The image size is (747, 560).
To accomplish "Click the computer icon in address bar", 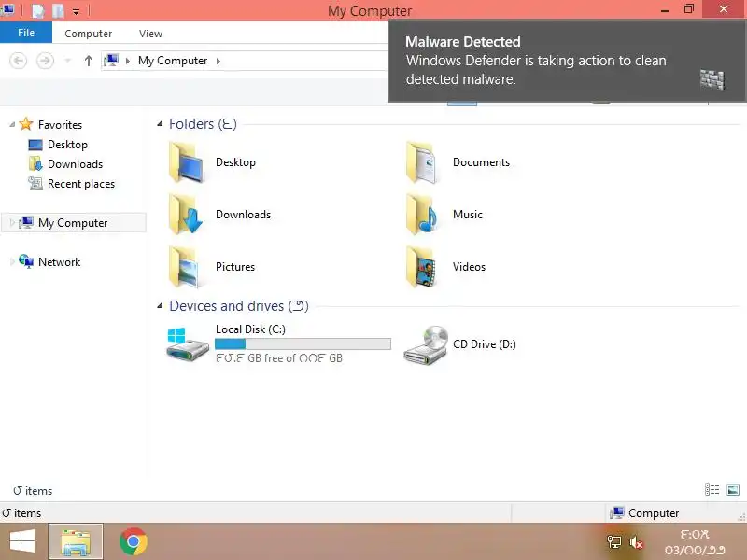I will click(111, 61).
